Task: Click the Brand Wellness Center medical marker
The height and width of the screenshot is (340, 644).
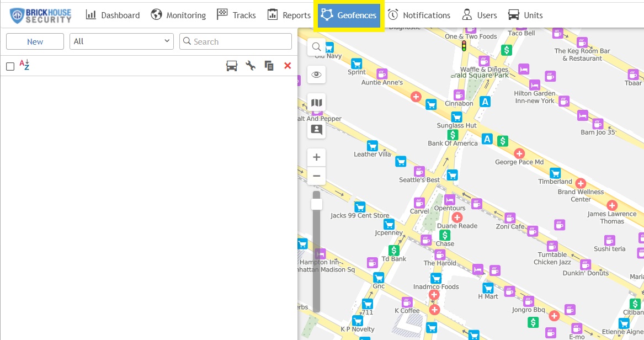Action: coord(581,183)
